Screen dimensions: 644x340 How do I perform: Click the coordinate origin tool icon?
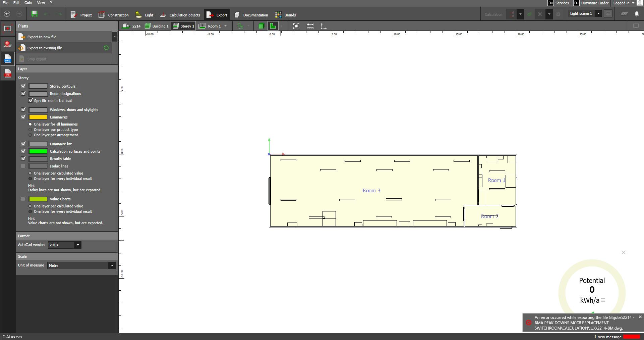(324, 26)
